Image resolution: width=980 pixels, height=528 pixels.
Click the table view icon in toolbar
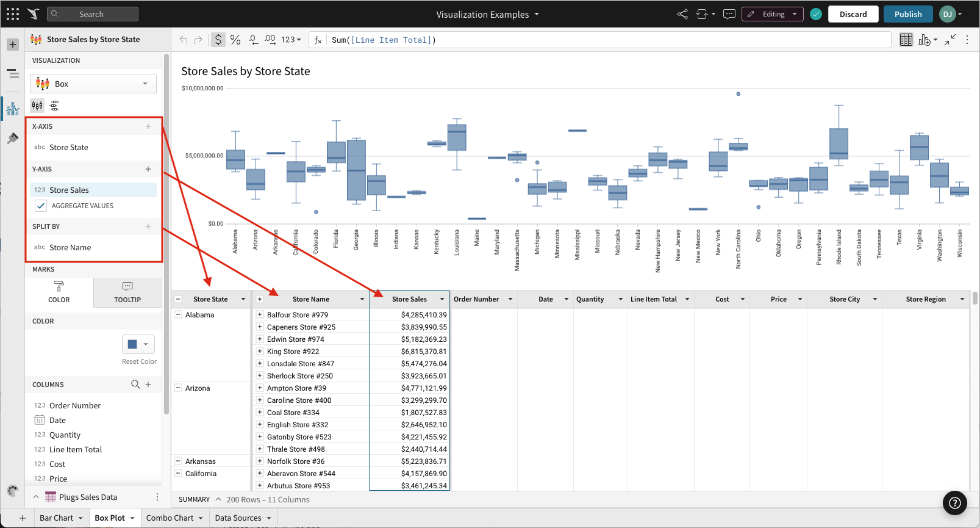pyautogui.click(x=906, y=40)
